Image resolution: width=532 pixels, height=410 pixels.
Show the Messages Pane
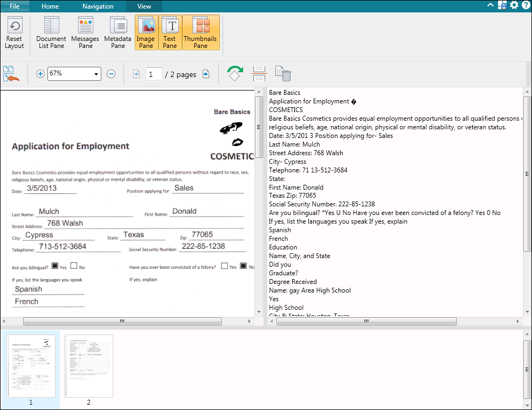pos(85,32)
